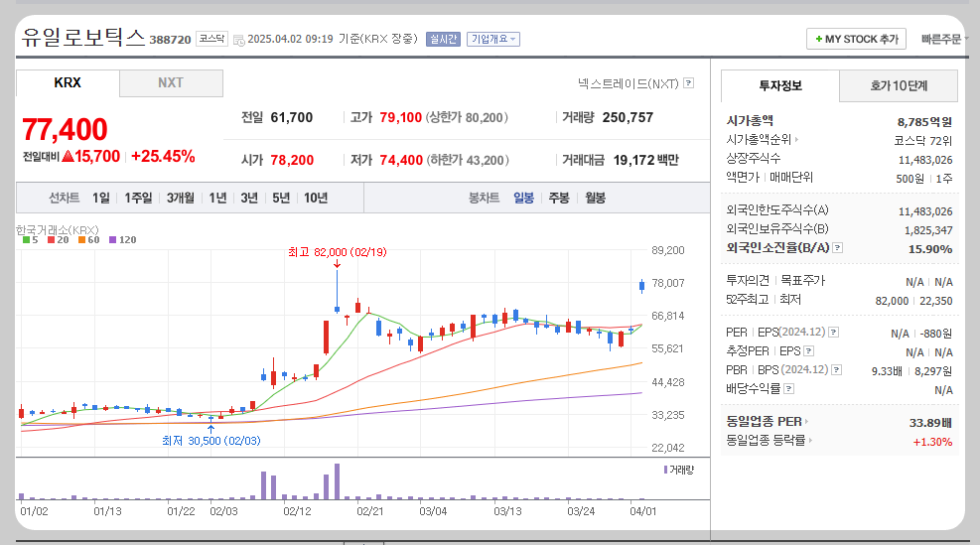Select 월봉 candlestick chart
This screenshot has width=980, height=545.
point(595,199)
